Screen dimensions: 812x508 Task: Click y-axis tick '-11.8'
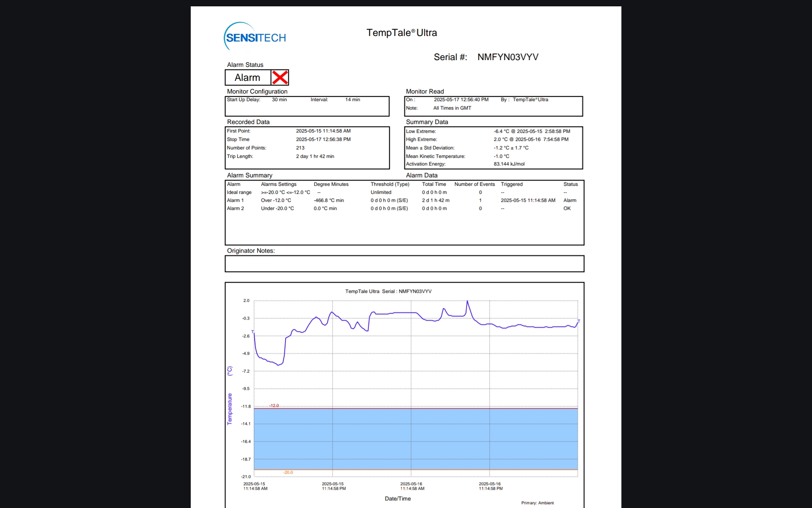click(x=246, y=406)
